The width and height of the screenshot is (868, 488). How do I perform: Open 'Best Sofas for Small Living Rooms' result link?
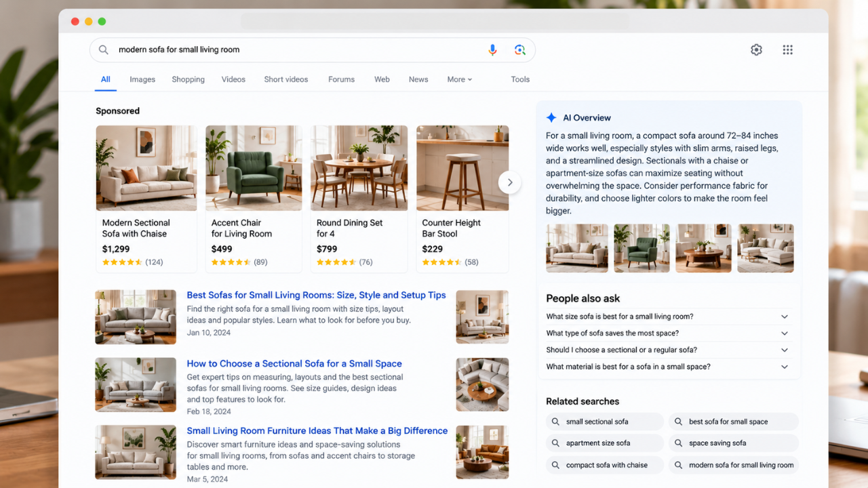[316, 295]
